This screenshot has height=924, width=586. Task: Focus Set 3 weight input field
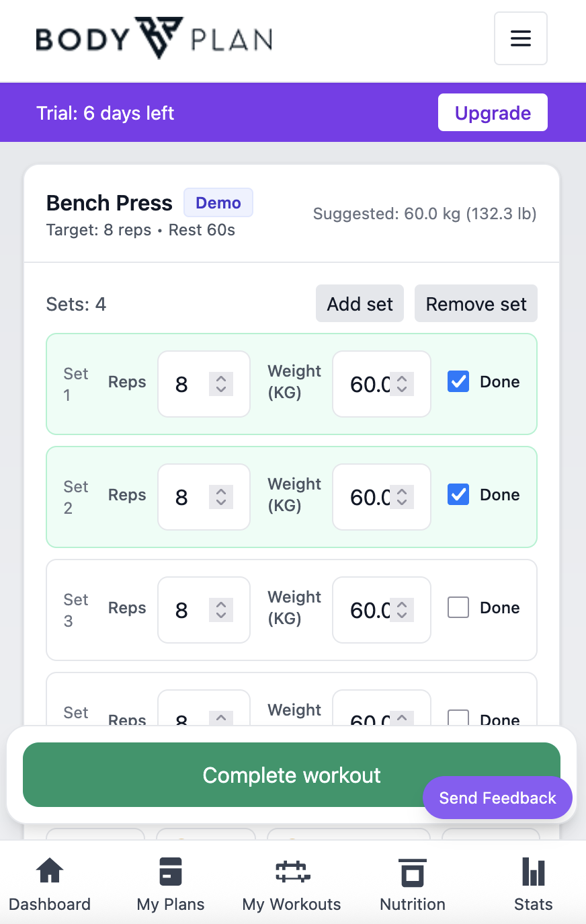[369, 610]
